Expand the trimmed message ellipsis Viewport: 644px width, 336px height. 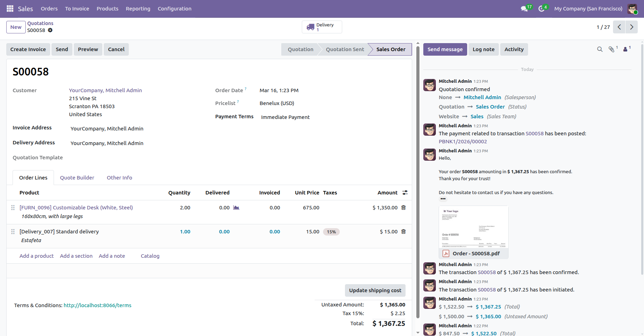443,199
